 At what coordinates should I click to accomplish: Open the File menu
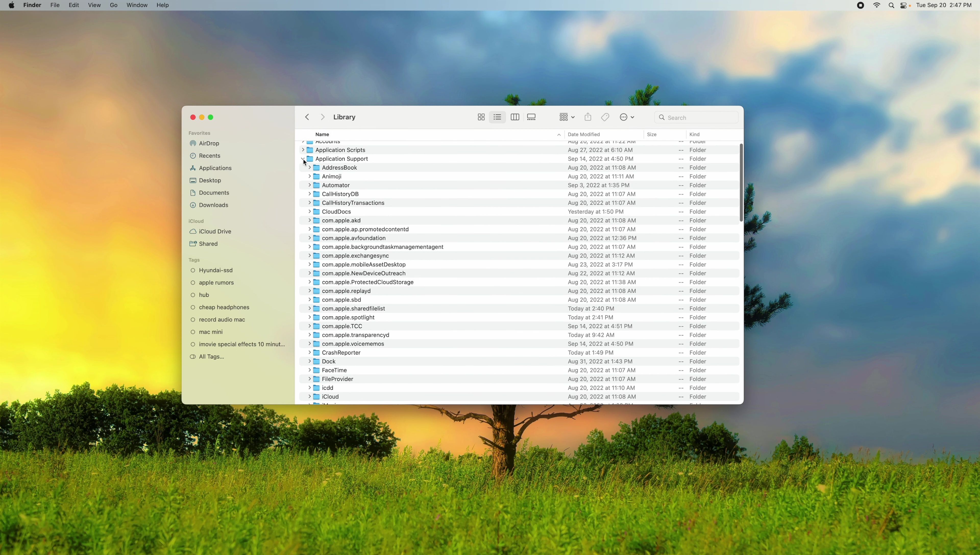[55, 5]
